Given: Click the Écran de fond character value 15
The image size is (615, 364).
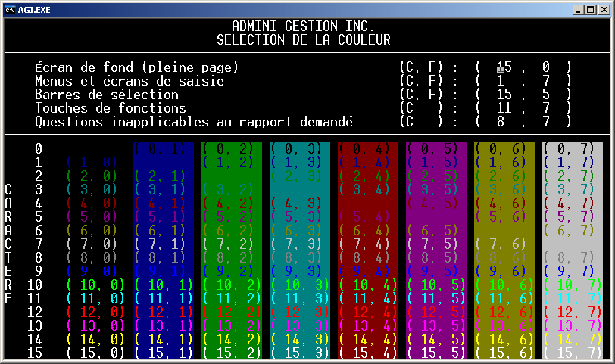Looking at the screenshot, I should 504,67.
